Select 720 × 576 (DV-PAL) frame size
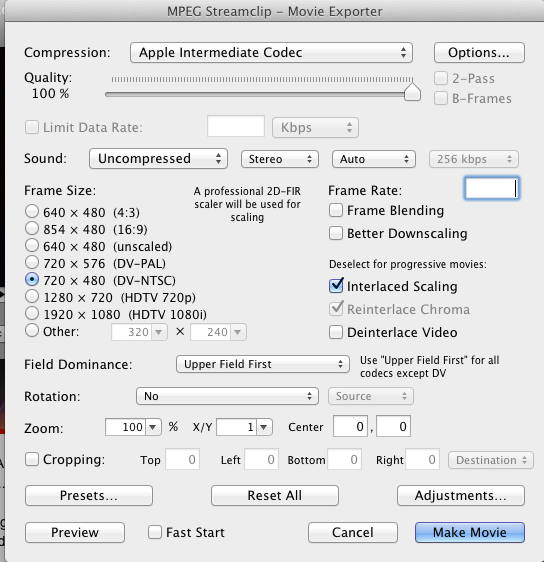The height and width of the screenshot is (562, 544). 32,262
